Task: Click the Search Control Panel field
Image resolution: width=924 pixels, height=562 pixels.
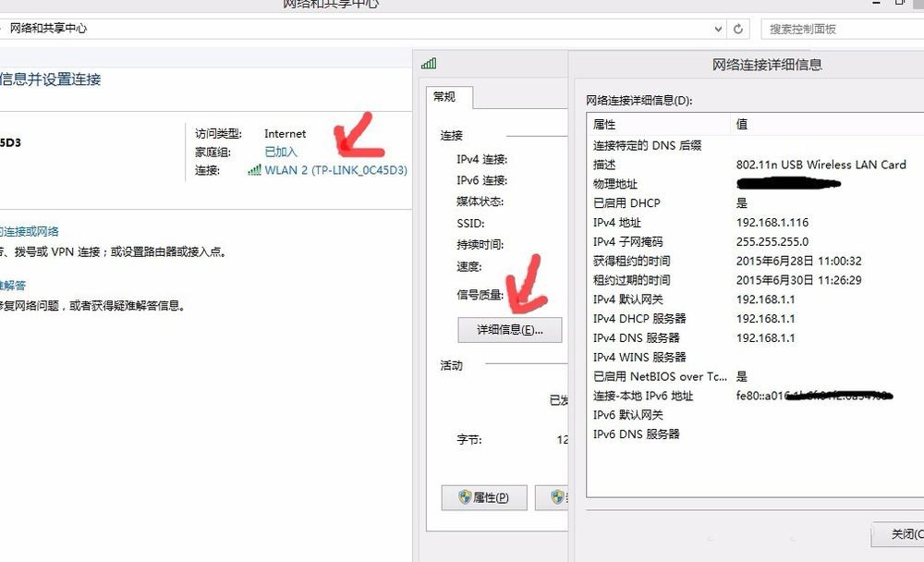Action: [843, 29]
